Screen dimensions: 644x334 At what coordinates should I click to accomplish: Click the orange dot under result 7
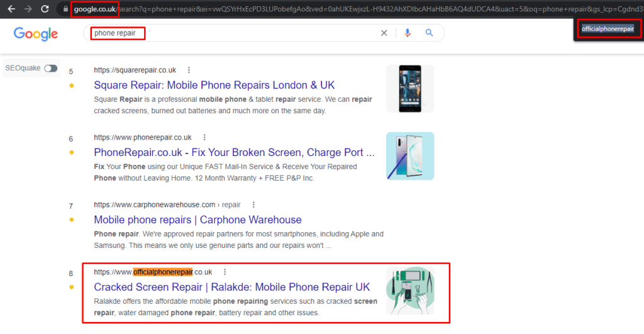tap(72, 220)
